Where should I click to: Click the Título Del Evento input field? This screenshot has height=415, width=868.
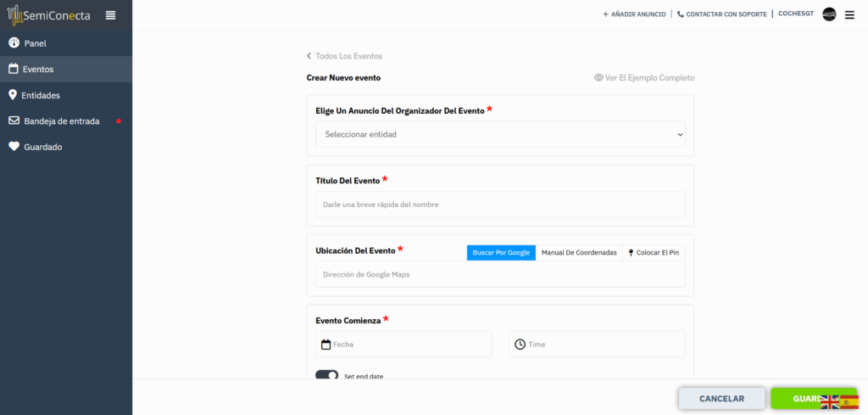point(500,205)
